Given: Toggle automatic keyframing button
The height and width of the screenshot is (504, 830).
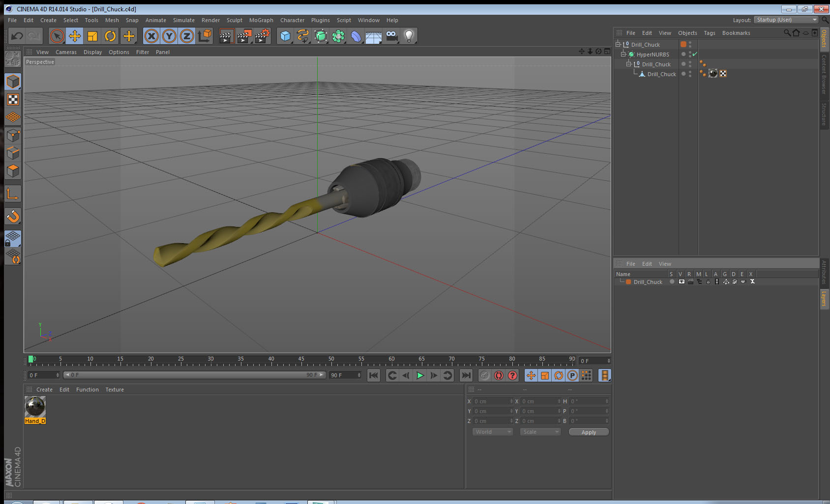Looking at the screenshot, I should pyautogui.click(x=499, y=375).
